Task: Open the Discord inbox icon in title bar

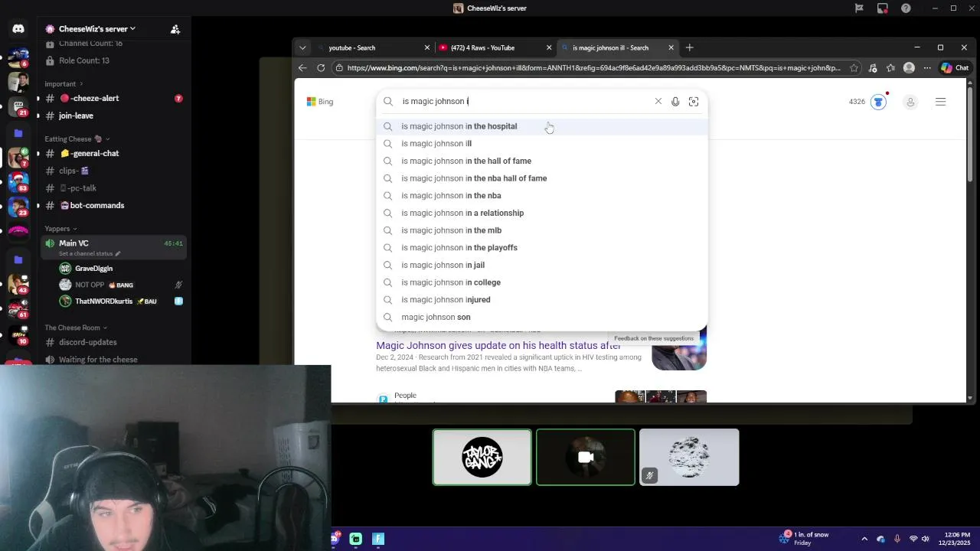Action: 883,8
